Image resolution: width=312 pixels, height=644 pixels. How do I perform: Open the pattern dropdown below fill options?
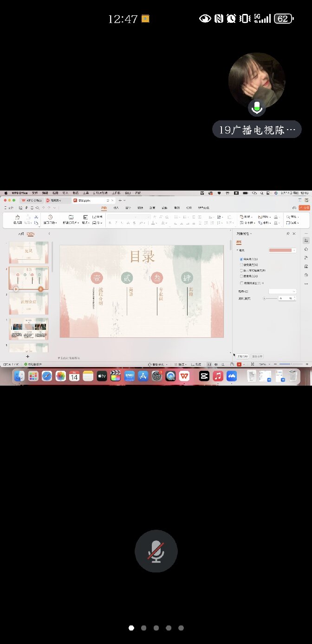click(x=282, y=291)
